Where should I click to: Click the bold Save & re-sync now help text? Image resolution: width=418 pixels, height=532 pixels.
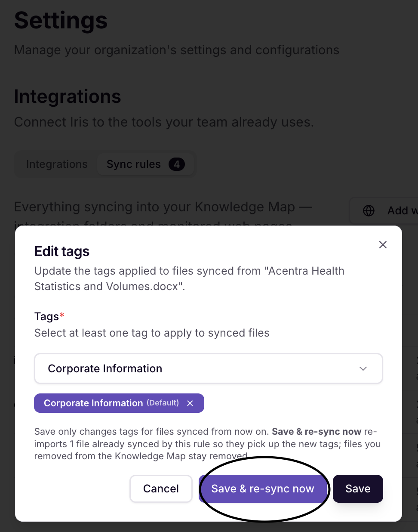point(317,432)
